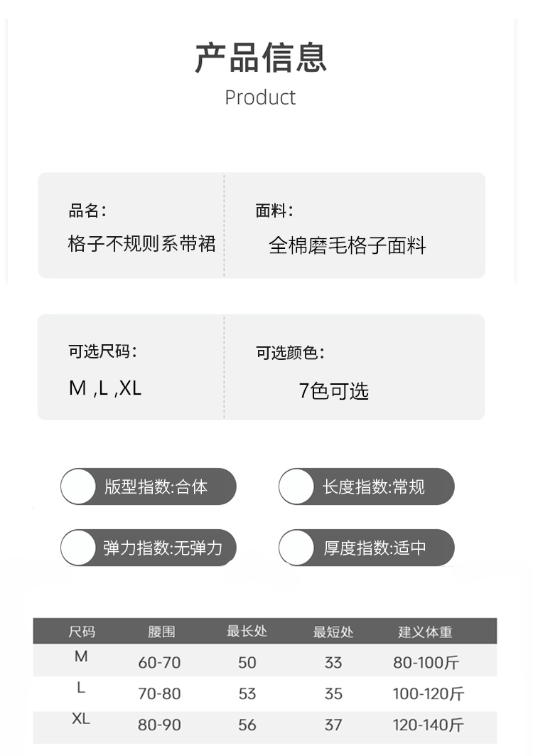Select the fabric text 全棉磨毛格子面料

click(347, 246)
